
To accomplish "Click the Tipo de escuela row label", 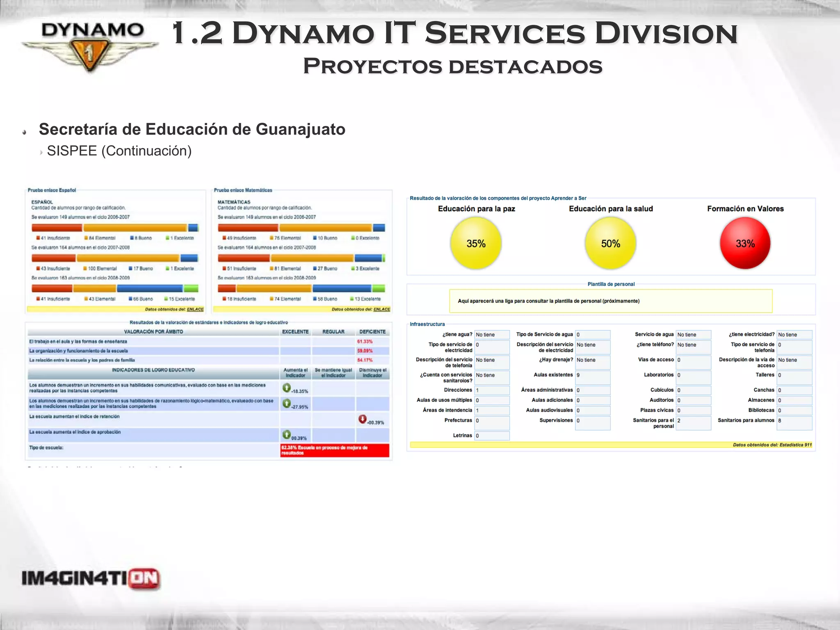I will pos(46,447).
